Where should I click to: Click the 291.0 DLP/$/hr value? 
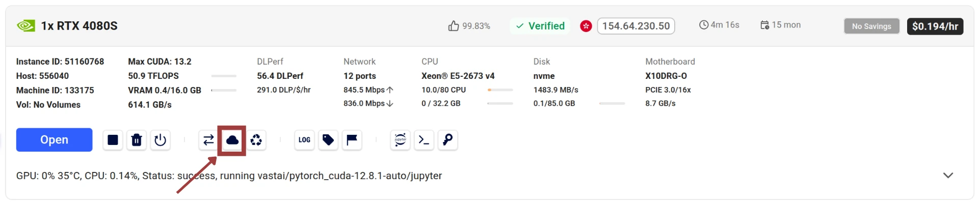284,90
